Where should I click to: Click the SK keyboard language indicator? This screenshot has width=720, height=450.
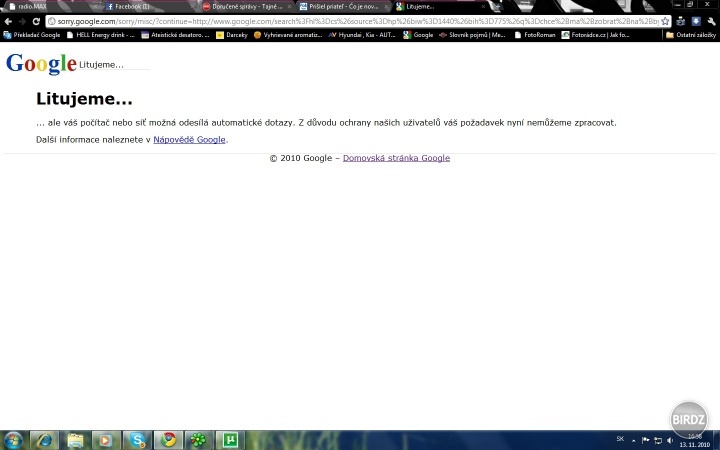620,439
